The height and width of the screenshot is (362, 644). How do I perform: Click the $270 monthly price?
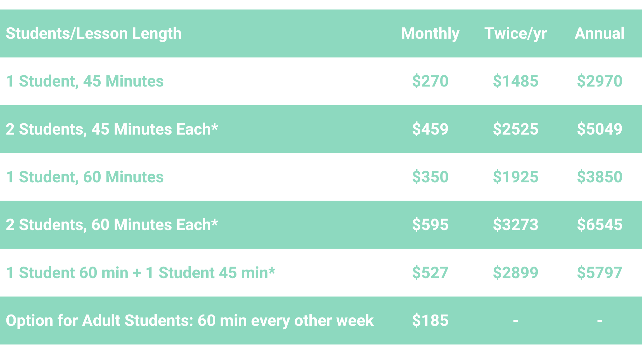coord(430,81)
